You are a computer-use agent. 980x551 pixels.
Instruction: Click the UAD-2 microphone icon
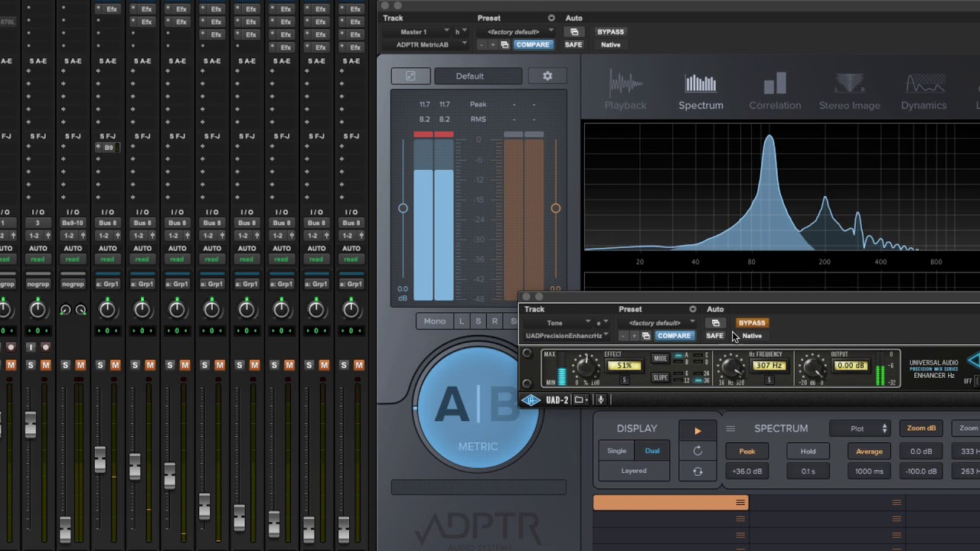coord(601,399)
